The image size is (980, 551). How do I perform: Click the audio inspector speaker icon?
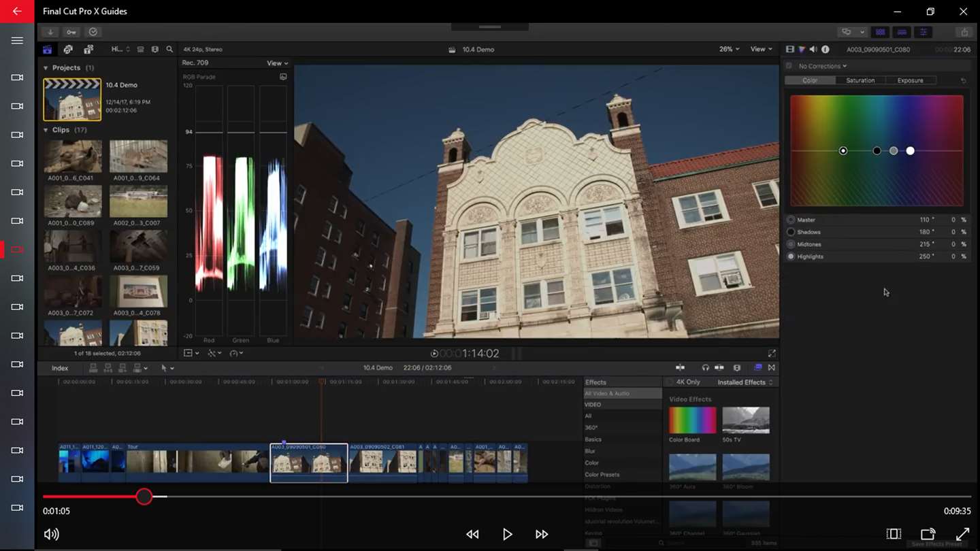(x=813, y=50)
